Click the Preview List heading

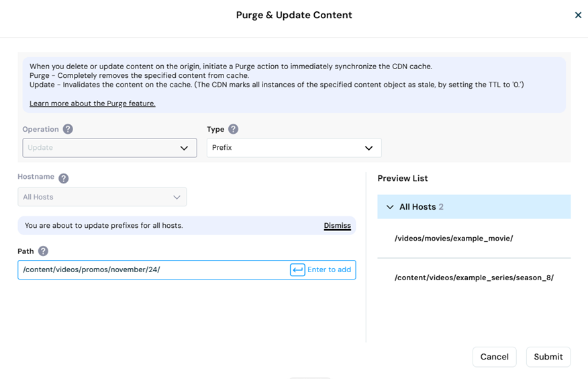pos(402,178)
